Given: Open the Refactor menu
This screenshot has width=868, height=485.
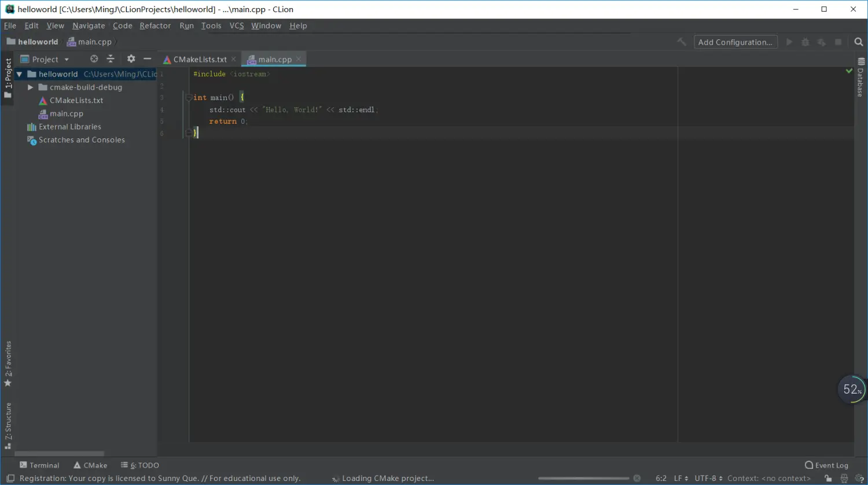Looking at the screenshot, I should (155, 25).
